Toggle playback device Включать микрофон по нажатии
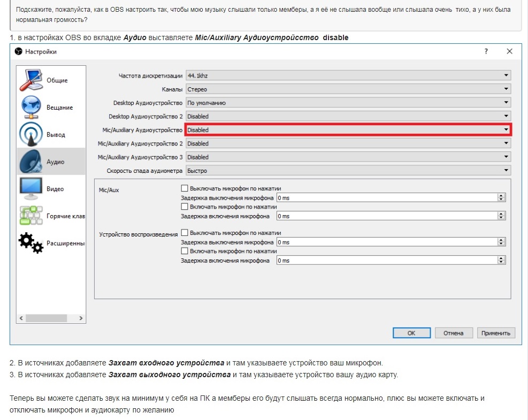 point(184,251)
